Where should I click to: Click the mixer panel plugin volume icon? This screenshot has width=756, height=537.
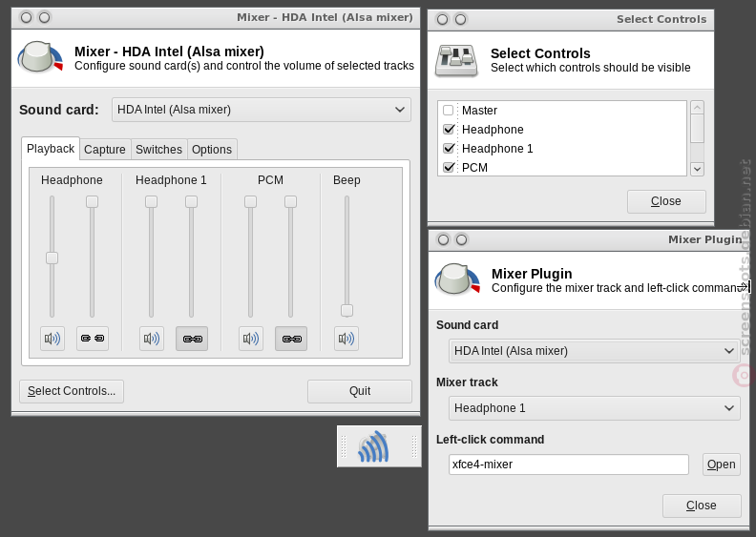(373, 446)
